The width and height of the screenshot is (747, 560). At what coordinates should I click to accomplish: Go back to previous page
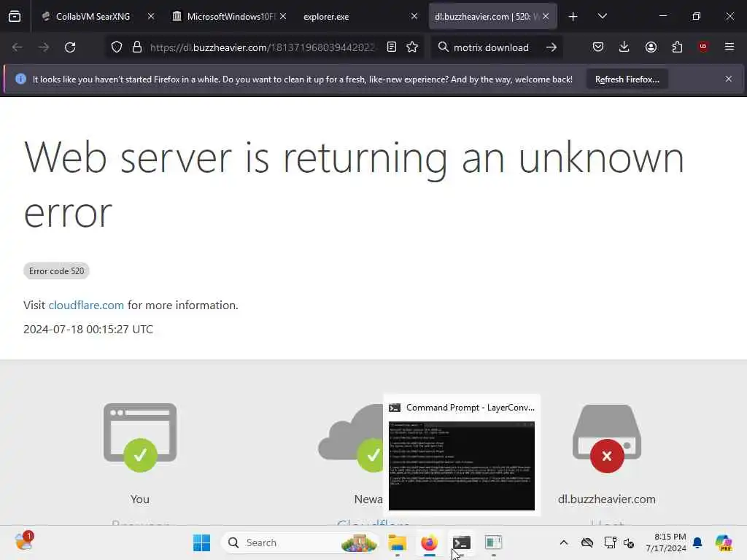click(18, 47)
